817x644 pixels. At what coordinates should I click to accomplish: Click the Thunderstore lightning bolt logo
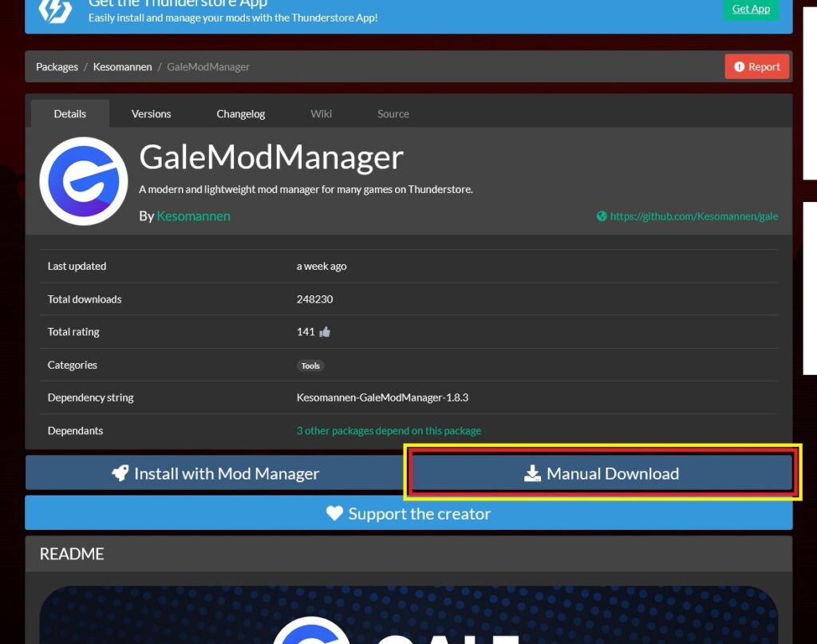click(54, 11)
